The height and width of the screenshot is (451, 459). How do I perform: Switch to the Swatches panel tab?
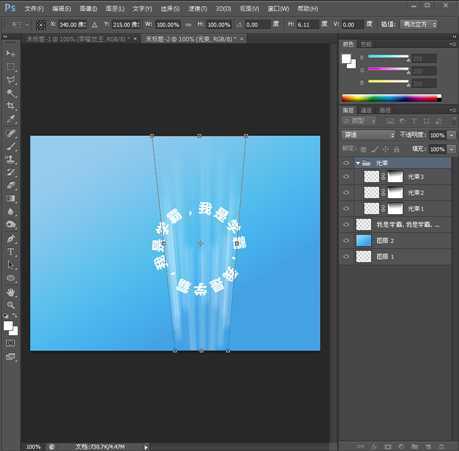pos(366,44)
